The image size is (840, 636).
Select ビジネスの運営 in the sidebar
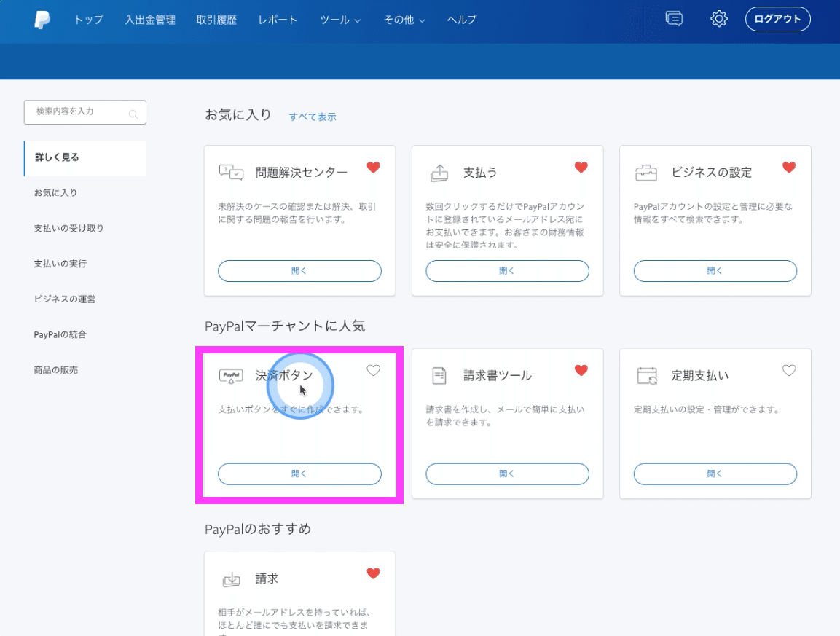click(65, 299)
